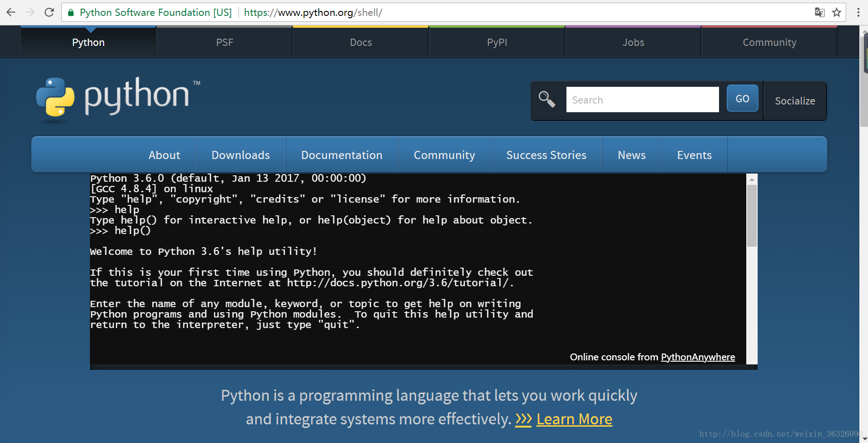Switch to the Docs top tab
Image resolution: width=868 pixels, height=443 pixels.
point(361,42)
